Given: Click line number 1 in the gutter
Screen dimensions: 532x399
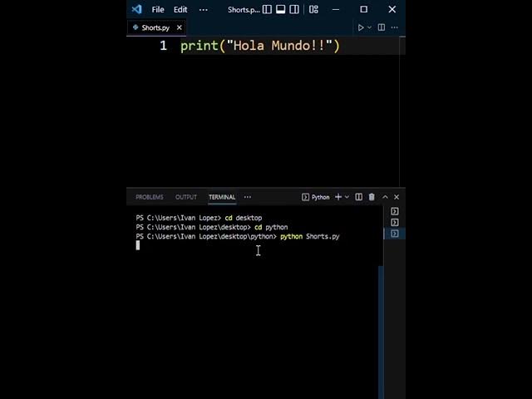Looking at the screenshot, I should pos(163,46).
